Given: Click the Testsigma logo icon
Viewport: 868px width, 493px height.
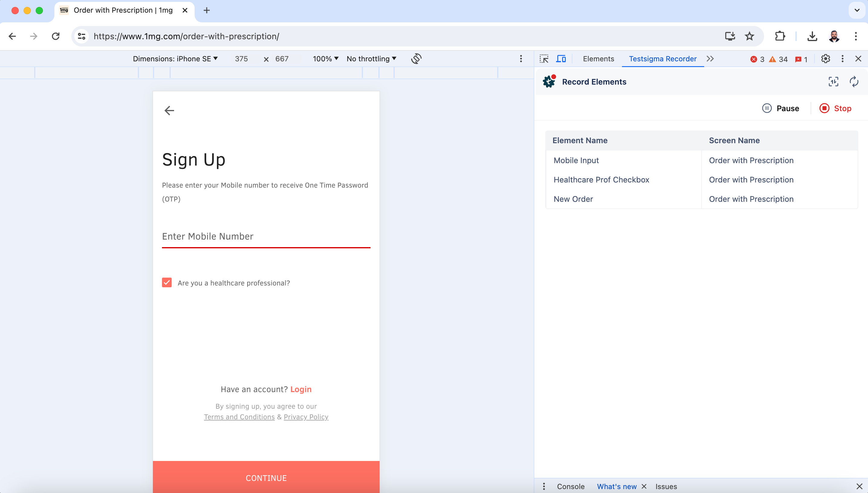Looking at the screenshot, I should (x=549, y=82).
